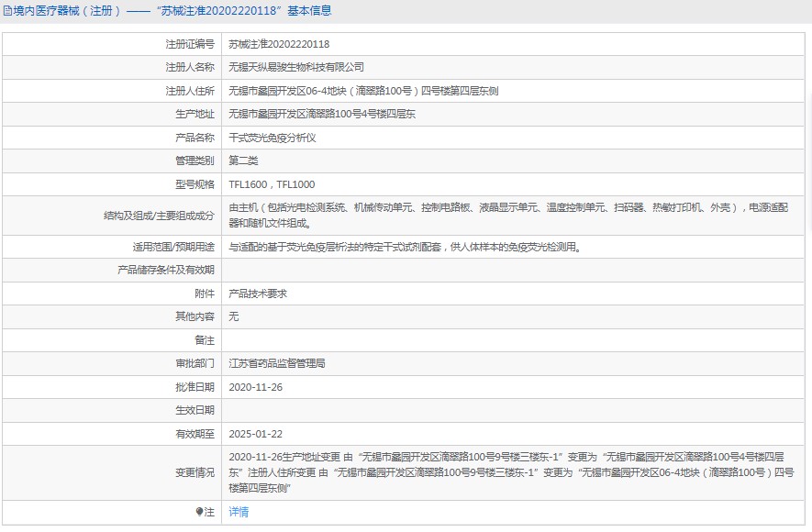Screen dimensions: 812x532
Task: Select the page title 境内医疗器械（注册）基本信息
Action: pyautogui.click(x=172, y=11)
